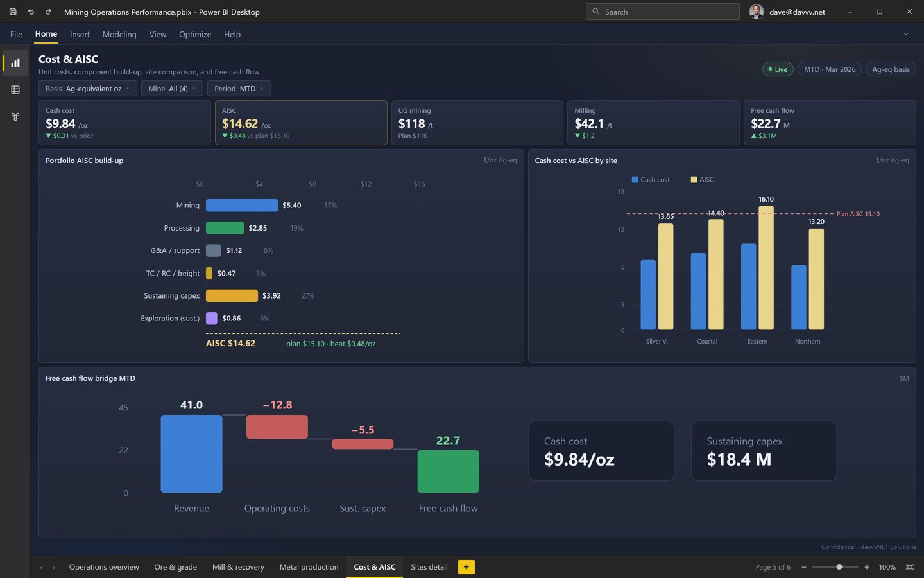Click the Fit to page icon

[909, 567]
